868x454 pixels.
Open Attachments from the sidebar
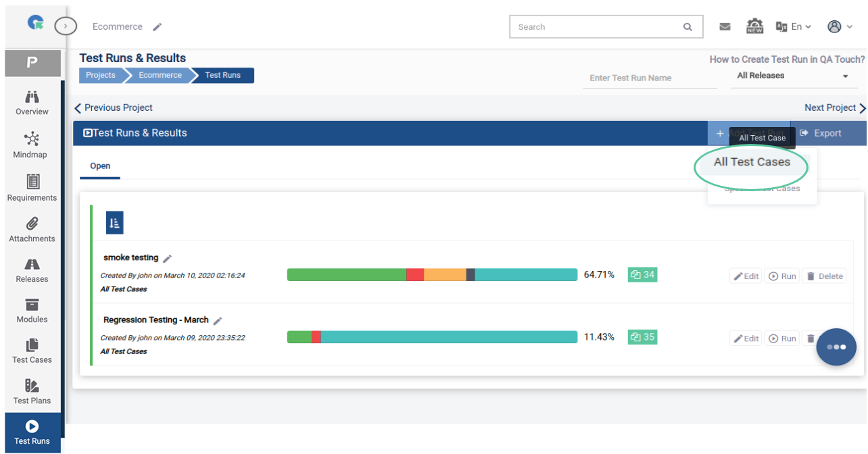(x=32, y=230)
